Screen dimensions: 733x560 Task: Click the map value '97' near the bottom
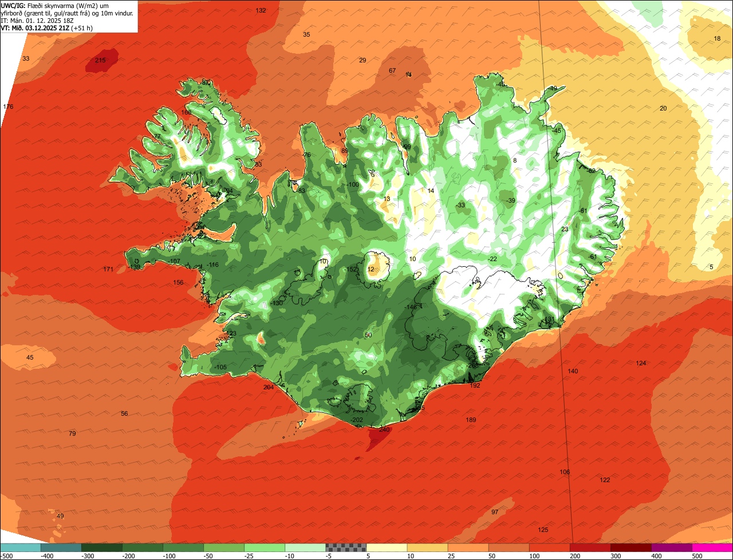495,512
